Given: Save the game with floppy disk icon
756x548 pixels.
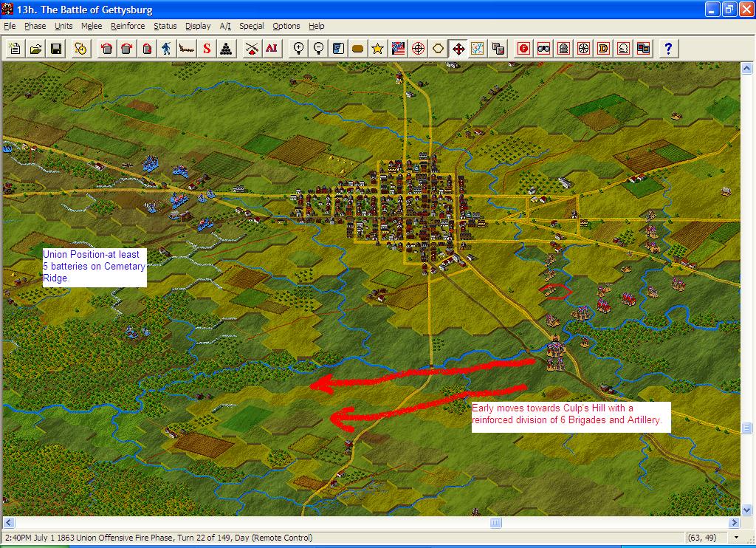Looking at the screenshot, I should pos(56,48).
